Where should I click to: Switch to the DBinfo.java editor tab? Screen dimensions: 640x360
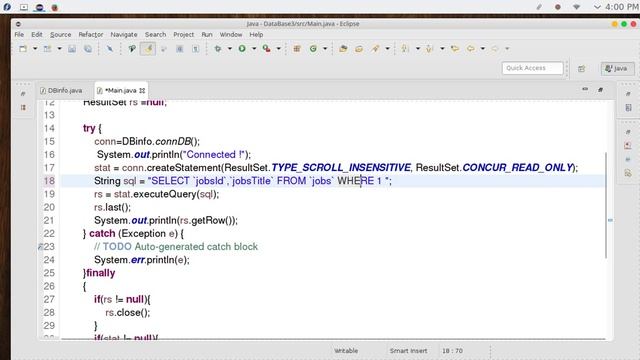[x=61, y=90]
